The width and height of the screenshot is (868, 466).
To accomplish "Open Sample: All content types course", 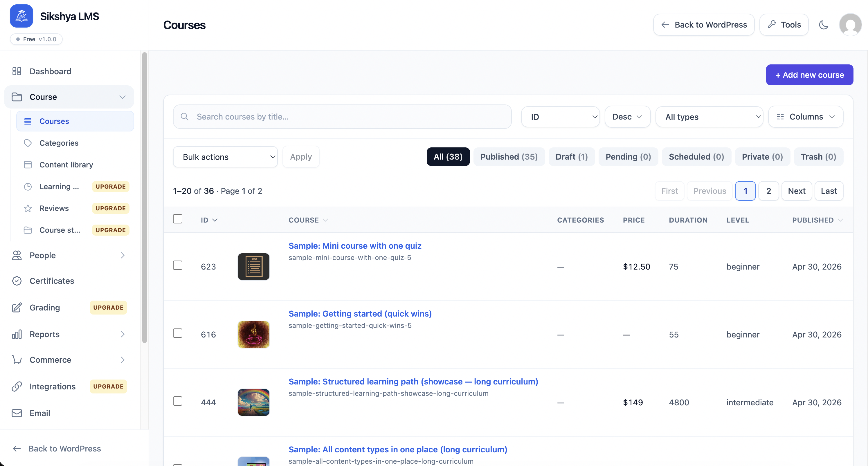I will pyautogui.click(x=398, y=449).
